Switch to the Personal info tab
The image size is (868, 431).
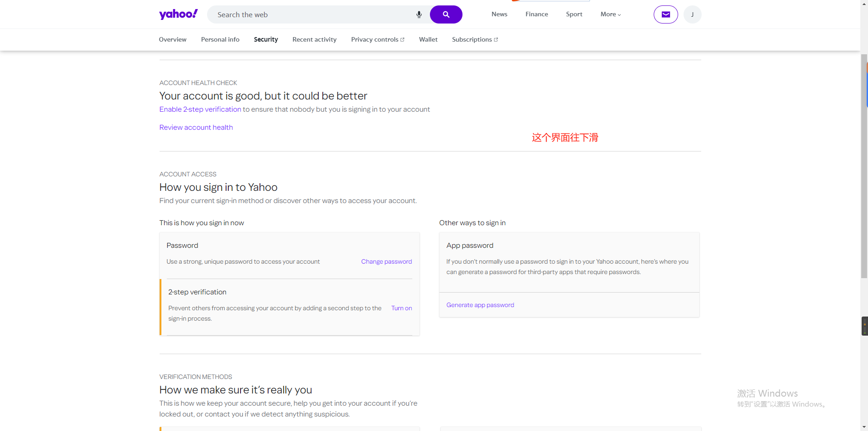(220, 39)
